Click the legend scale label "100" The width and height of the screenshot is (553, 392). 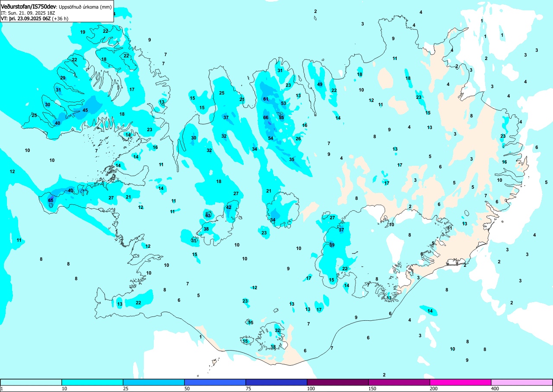tap(311, 389)
